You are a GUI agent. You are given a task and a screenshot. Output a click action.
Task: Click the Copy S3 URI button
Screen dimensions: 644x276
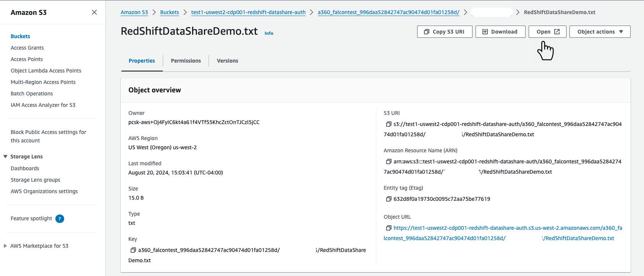click(445, 32)
